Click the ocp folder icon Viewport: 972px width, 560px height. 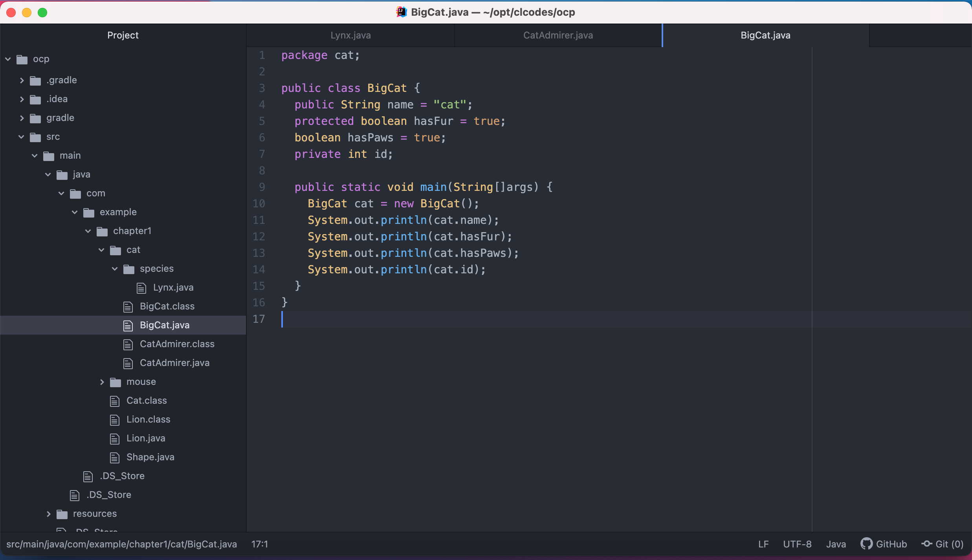[22, 60]
